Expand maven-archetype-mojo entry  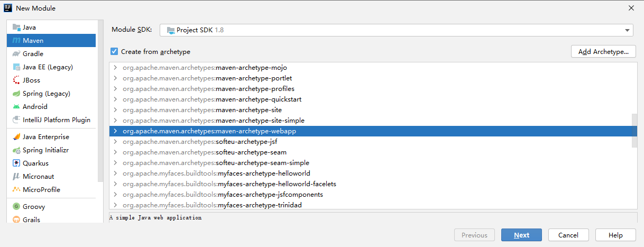click(115, 68)
